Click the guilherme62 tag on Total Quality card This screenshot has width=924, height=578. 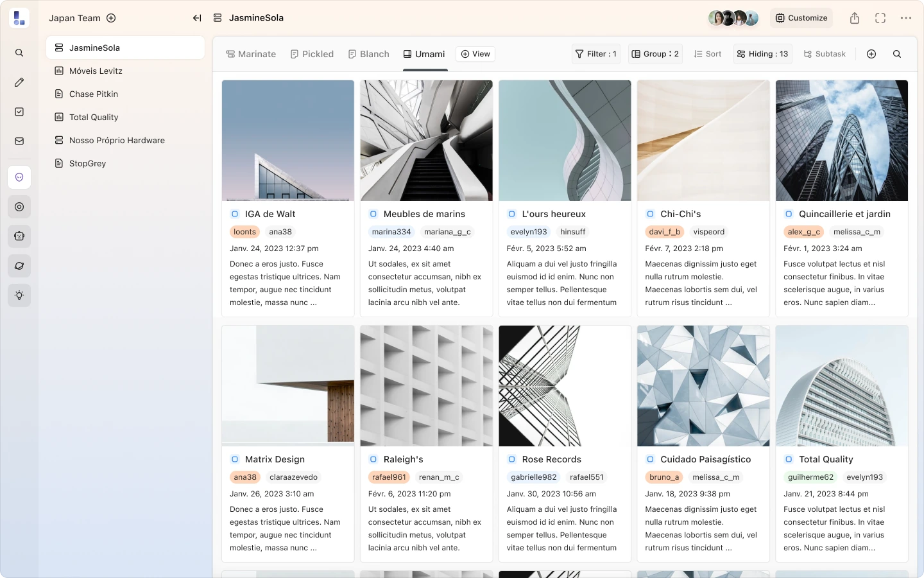pyautogui.click(x=810, y=477)
